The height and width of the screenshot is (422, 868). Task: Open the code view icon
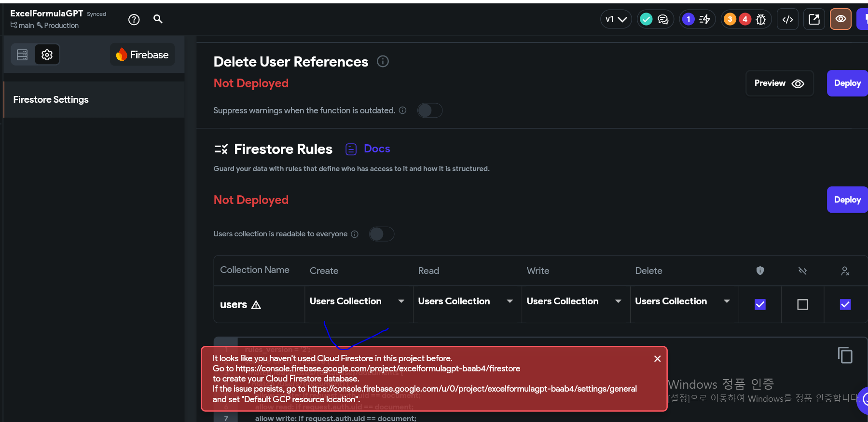787,19
